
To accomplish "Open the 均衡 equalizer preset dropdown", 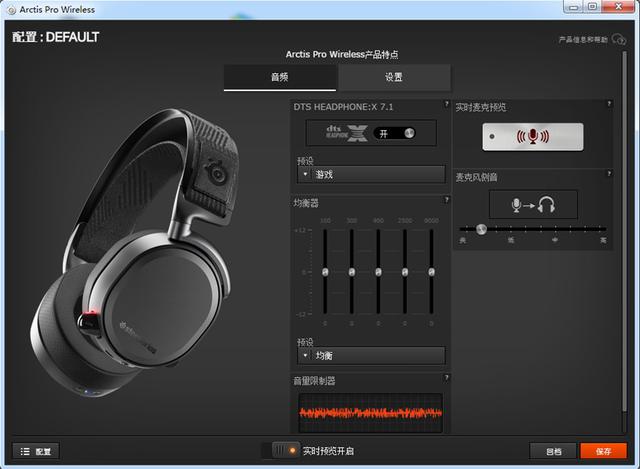I will (371, 355).
